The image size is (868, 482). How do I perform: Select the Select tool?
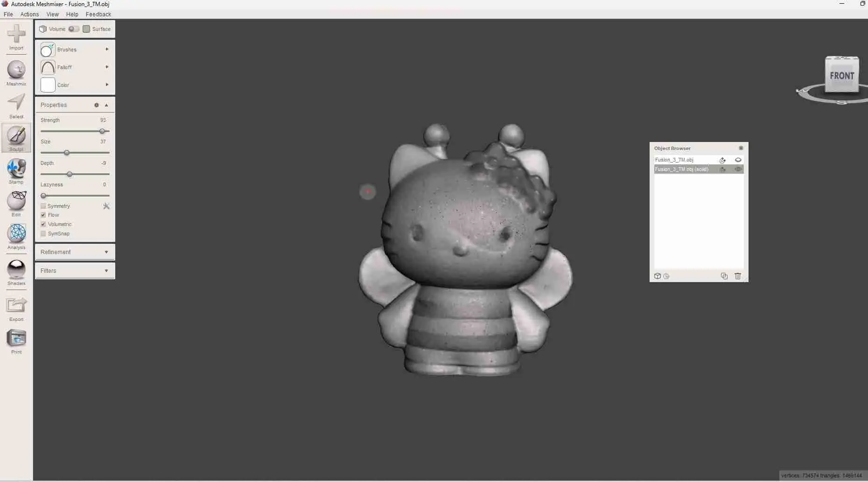[x=16, y=105]
